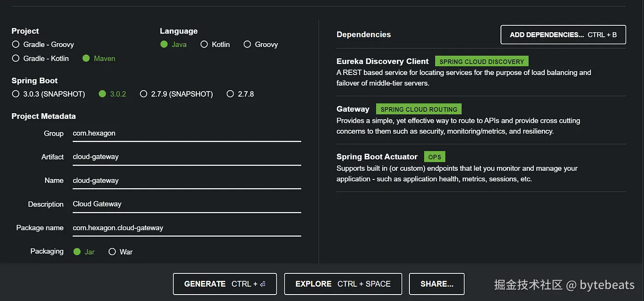Image resolution: width=644 pixels, height=301 pixels.
Task: Select Spring Boot version 3.0.2
Action: [103, 94]
